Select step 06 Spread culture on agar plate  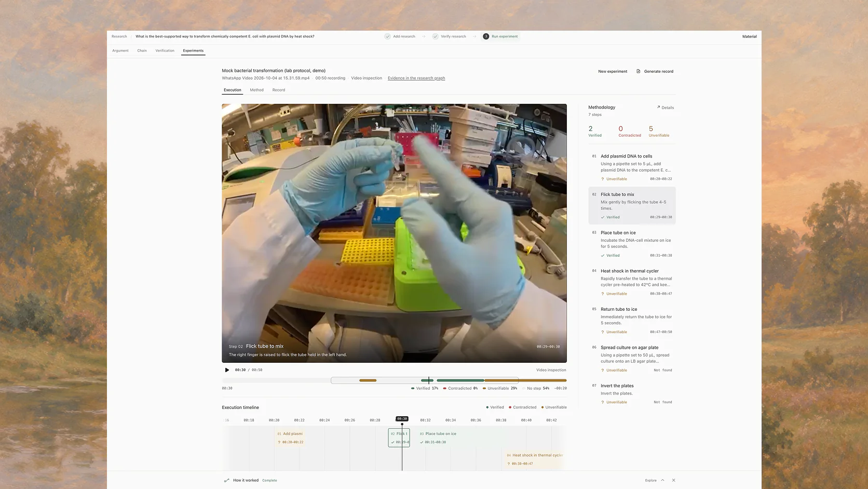pyautogui.click(x=632, y=359)
